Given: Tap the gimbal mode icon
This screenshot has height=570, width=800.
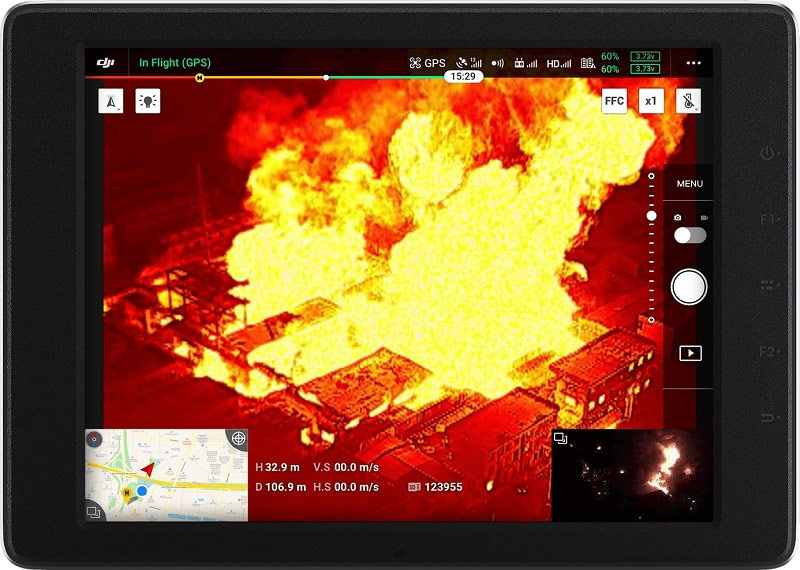Looking at the screenshot, I should click(x=688, y=101).
